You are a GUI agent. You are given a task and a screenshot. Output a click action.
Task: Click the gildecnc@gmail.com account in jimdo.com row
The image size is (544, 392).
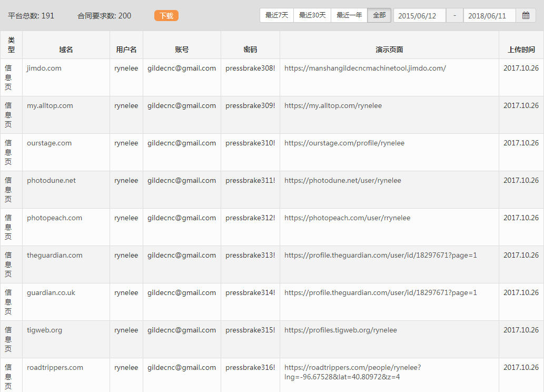click(x=182, y=68)
